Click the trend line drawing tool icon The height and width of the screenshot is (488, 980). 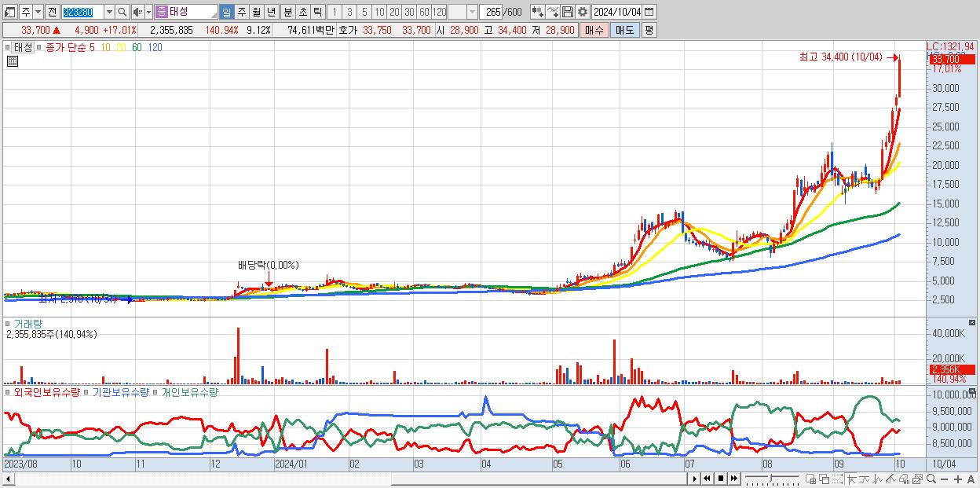click(x=865, y=479)
